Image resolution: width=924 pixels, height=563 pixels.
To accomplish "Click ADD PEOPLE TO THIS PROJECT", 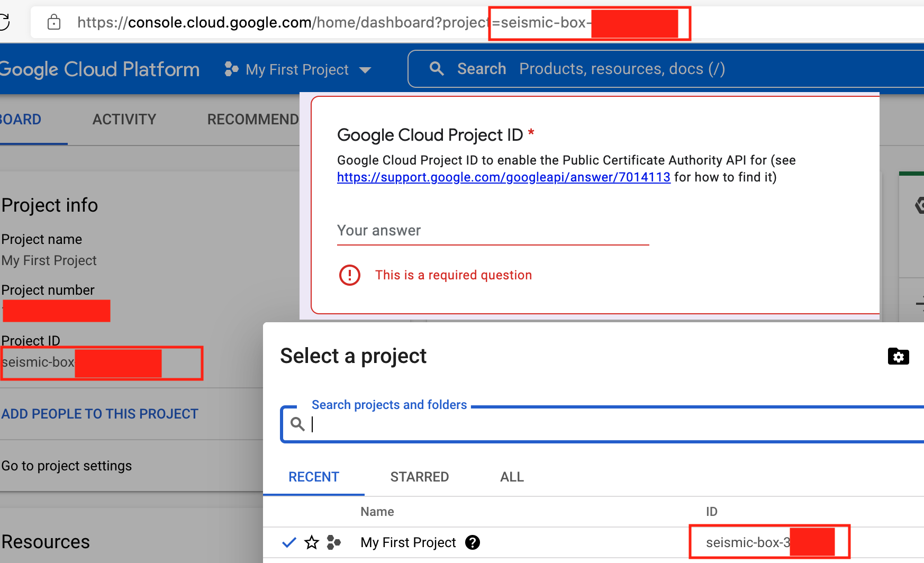I will tap(100, 414).
